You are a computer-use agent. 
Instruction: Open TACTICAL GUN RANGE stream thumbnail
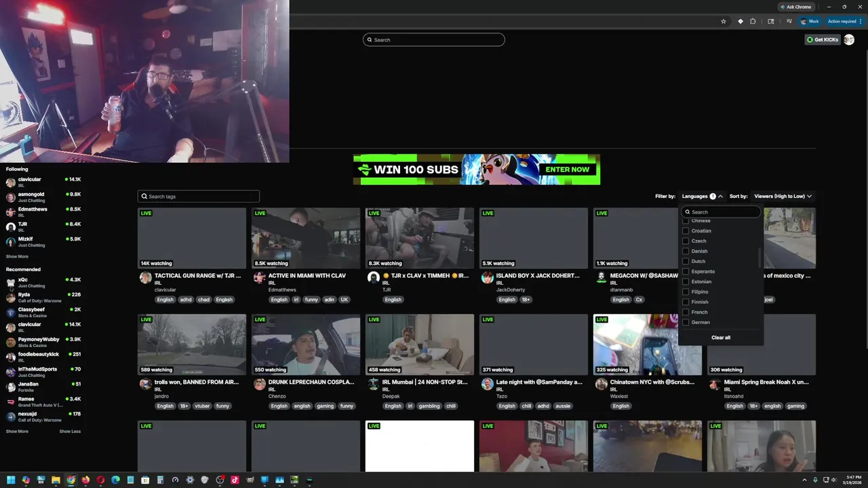click(192, 238)
